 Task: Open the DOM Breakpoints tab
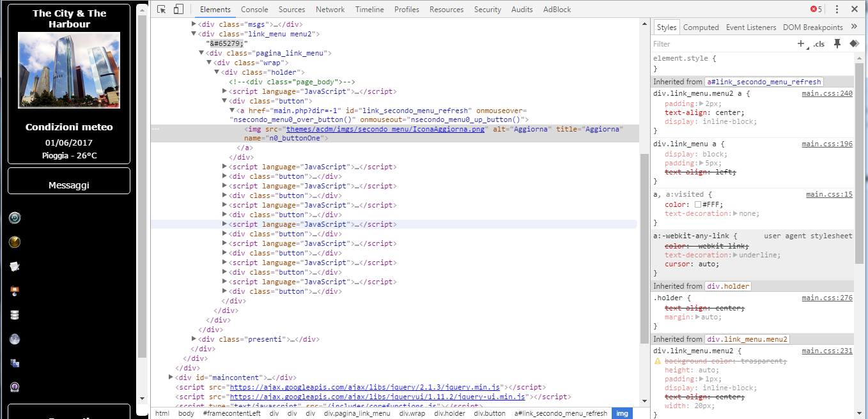tap(813, 27)
